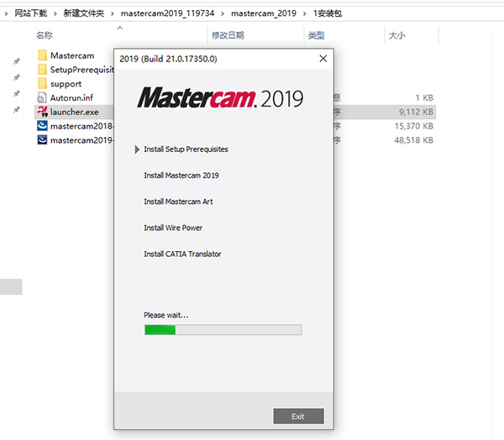Sort files by 名称 column header
Viewport: 504px width, 440px height.
click(44, 35)
